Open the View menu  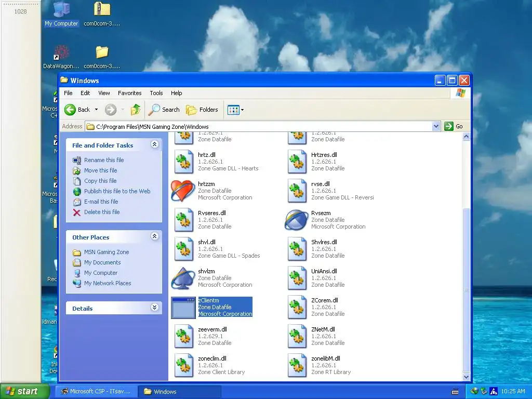[x=104, y=93]
